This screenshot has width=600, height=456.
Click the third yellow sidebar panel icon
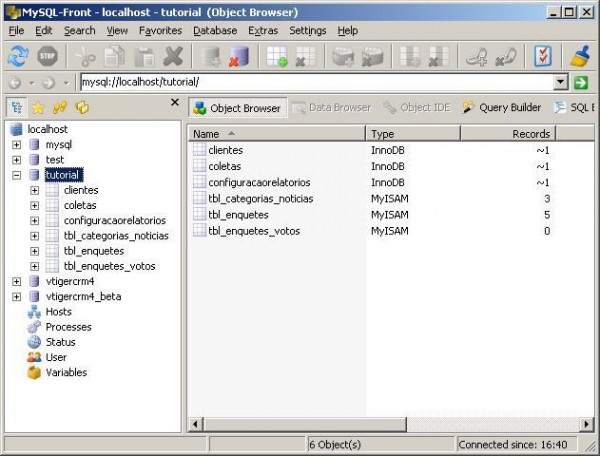pyautogui.click(x=60, y=108)
